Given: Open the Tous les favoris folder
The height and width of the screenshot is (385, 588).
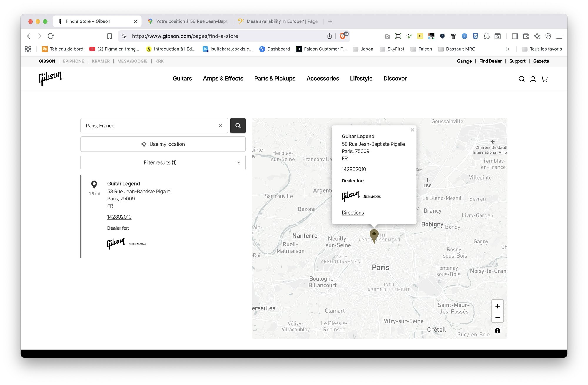Looking at the screenshot, I should tap(542, 49).
